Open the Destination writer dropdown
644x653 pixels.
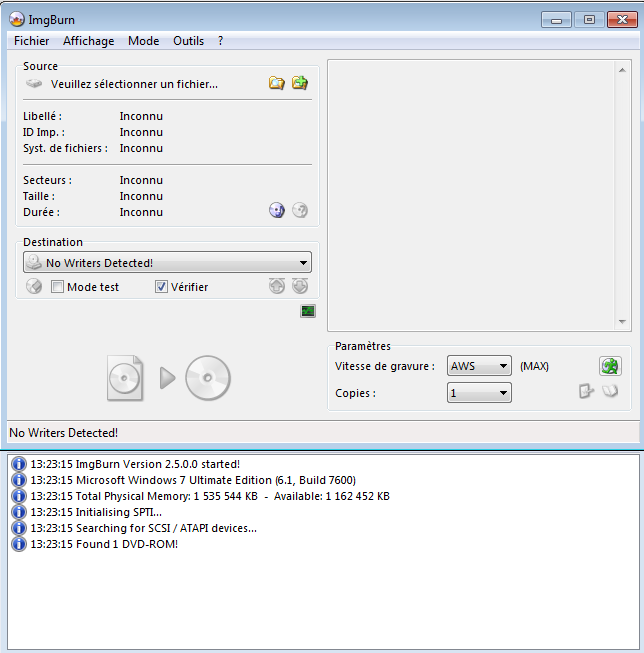(x=167, y=262)
